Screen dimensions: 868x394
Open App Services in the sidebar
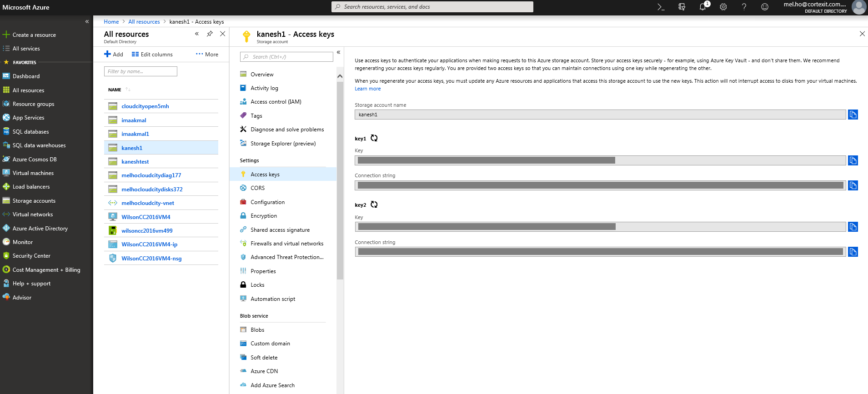[28, 118]
